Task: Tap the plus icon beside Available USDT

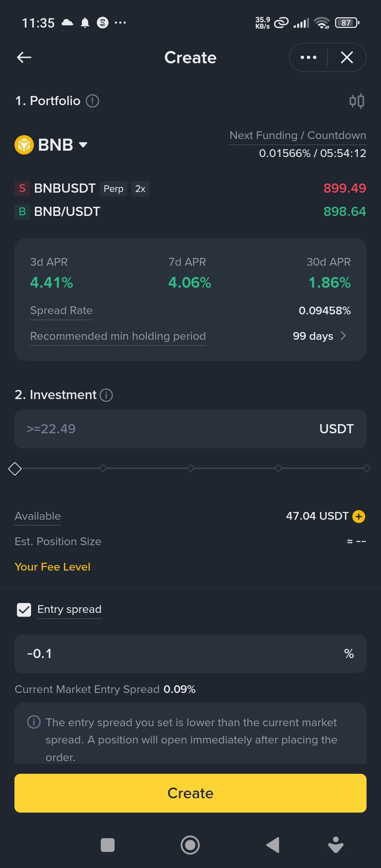Action: 359,517
